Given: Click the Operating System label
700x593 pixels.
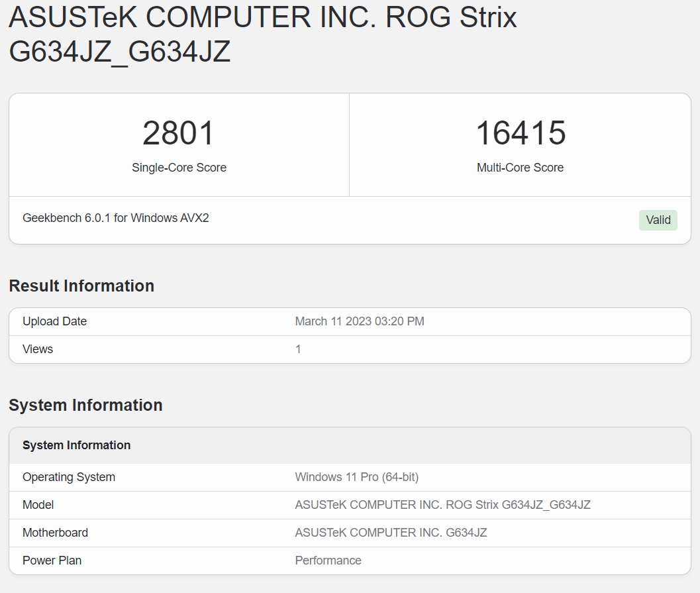Looking at the screenshot, I should [69, 477].
